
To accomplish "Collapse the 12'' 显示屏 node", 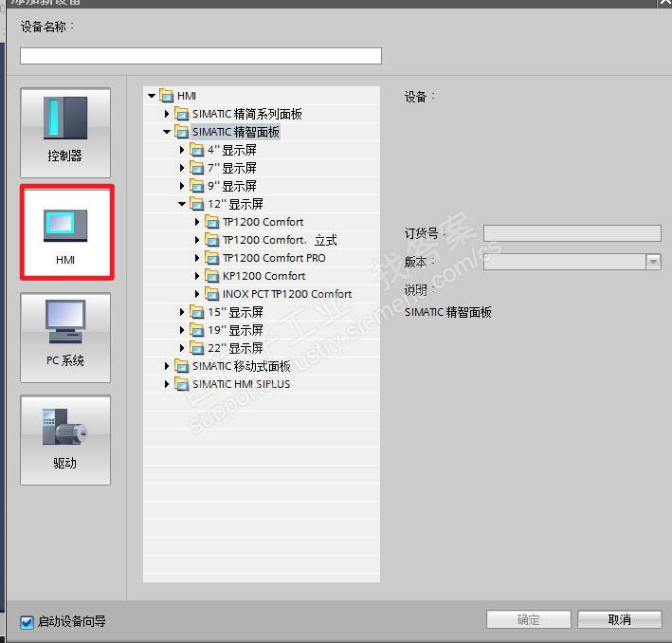I will pyautogui.click(x=182, y=204).
